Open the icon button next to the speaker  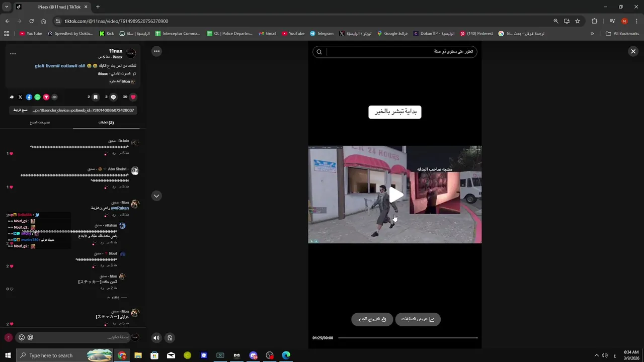click(170, 338)
